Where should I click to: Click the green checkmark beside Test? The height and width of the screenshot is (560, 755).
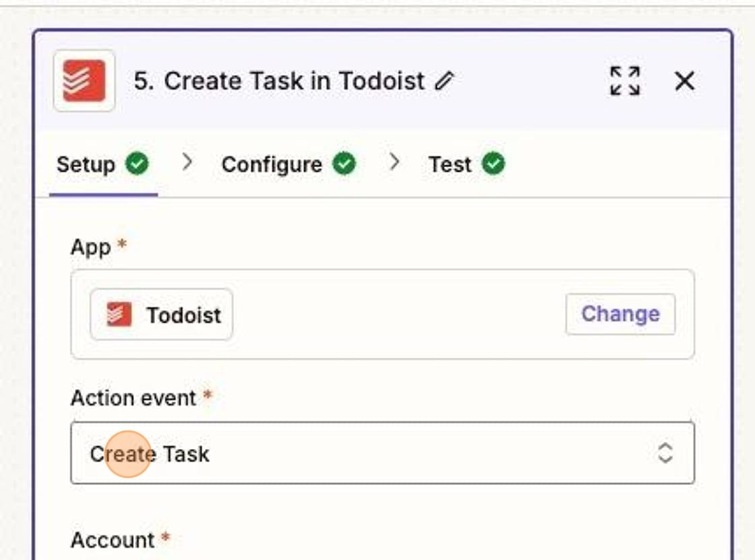[x=493, y=163]
